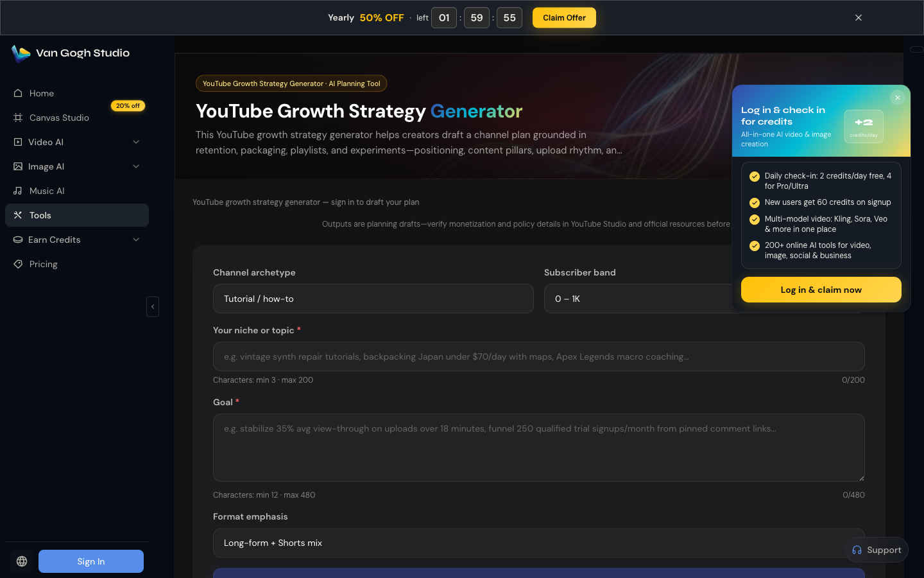This screenshot has width=924, height=578.
Task: Click the Music AI note icon
Action: point(18,191)
